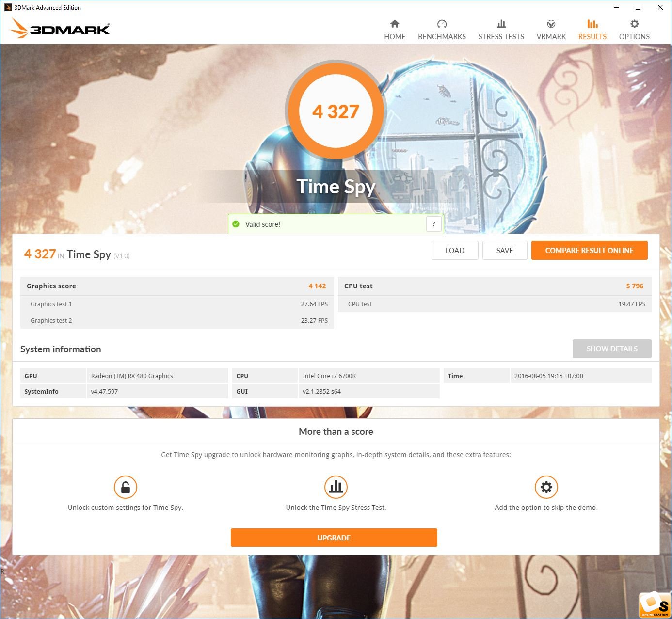Click the Home house icon
672x619 pixels.
coord(395,24)
